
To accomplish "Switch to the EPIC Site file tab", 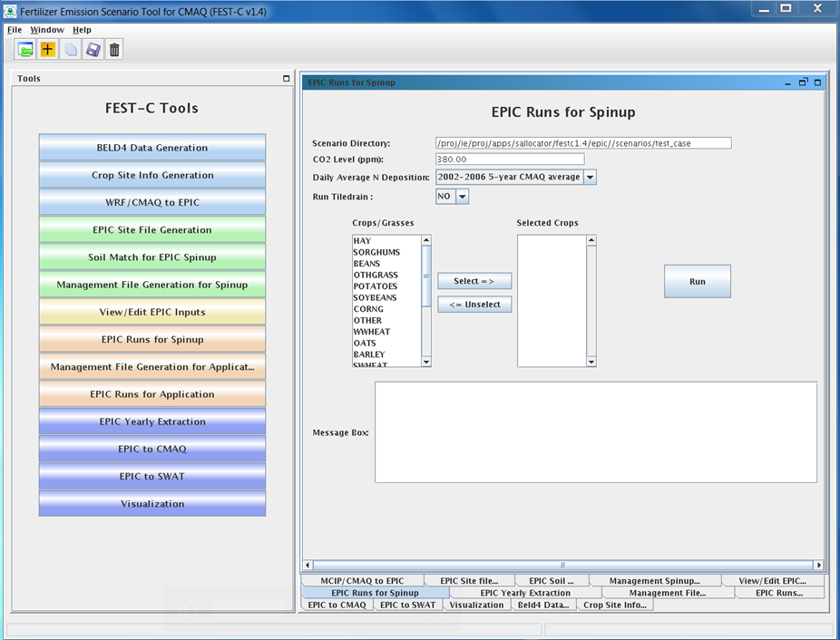I will tap(469, 580).
